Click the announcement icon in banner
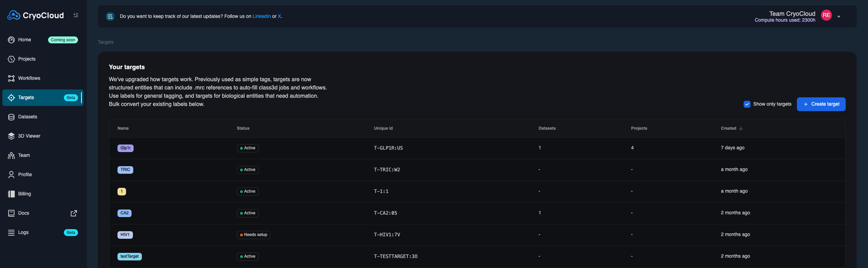The width and height of the screenshot is (868, 268). [110, 17]
